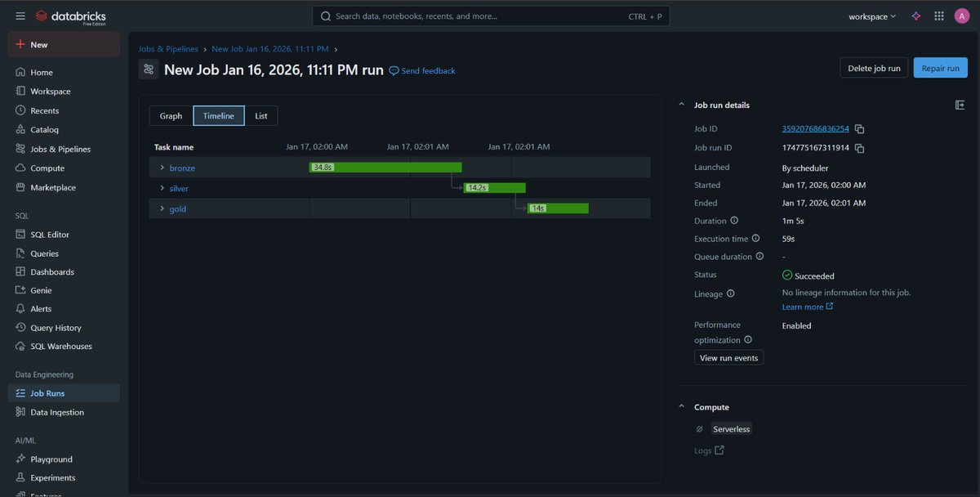This screenshot has height=497, width=980.
Task: Collapse the Compute section
Action: point(681,407)
